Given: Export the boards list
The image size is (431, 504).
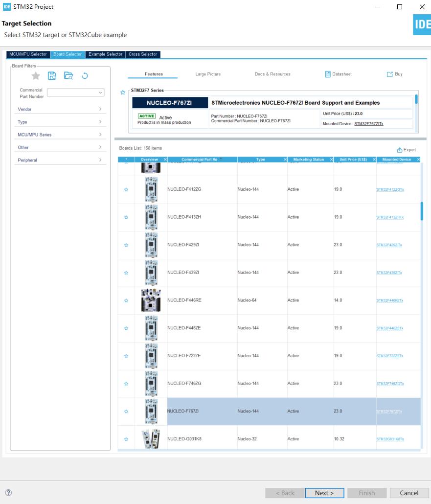Looking at the screenshot, I should coord(406,150).
